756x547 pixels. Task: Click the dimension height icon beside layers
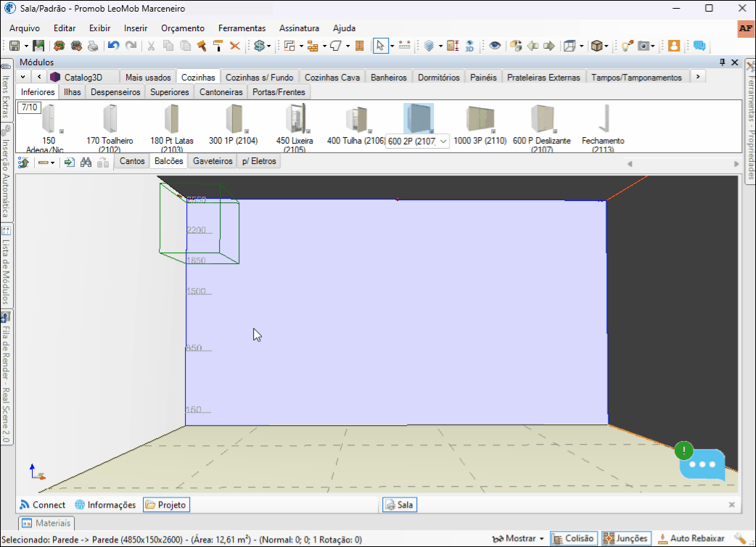point(452,46)
